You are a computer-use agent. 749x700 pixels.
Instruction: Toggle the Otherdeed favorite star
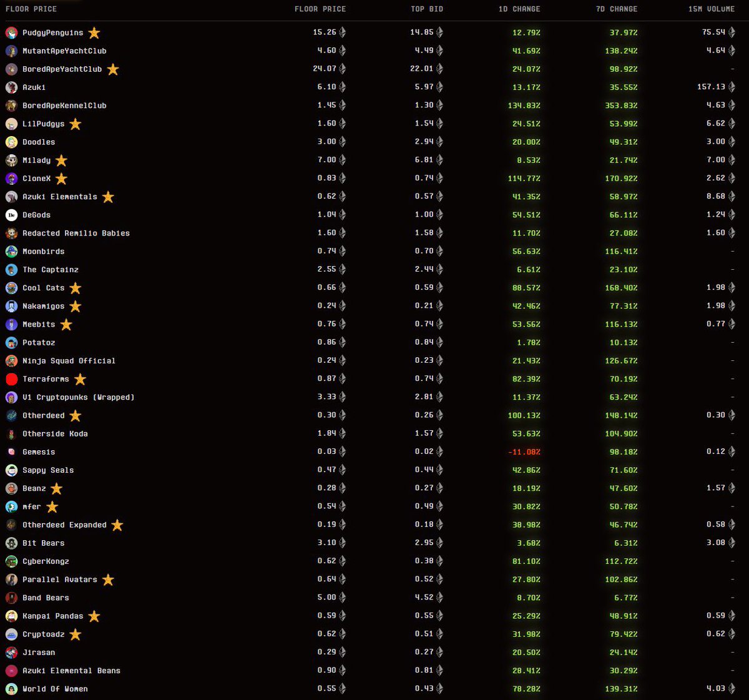[76, 415]
